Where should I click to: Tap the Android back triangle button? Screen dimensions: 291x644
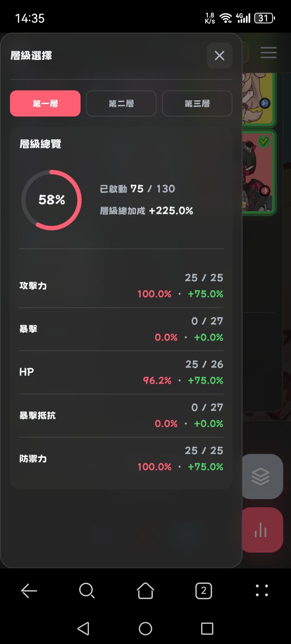coord(83,628)
